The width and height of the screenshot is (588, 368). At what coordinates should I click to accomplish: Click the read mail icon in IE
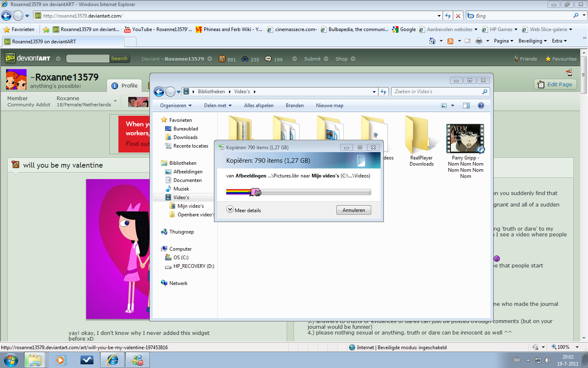[468, 41]
